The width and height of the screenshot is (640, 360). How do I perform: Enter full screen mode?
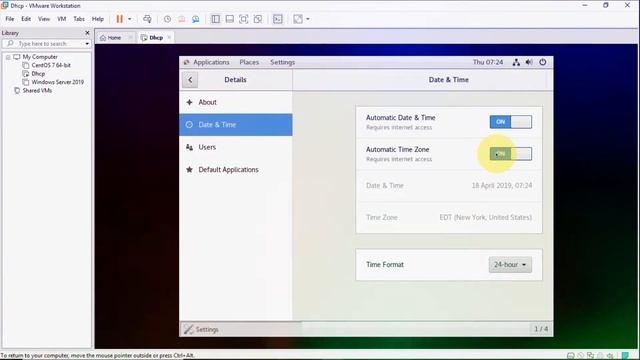(244, 19)
